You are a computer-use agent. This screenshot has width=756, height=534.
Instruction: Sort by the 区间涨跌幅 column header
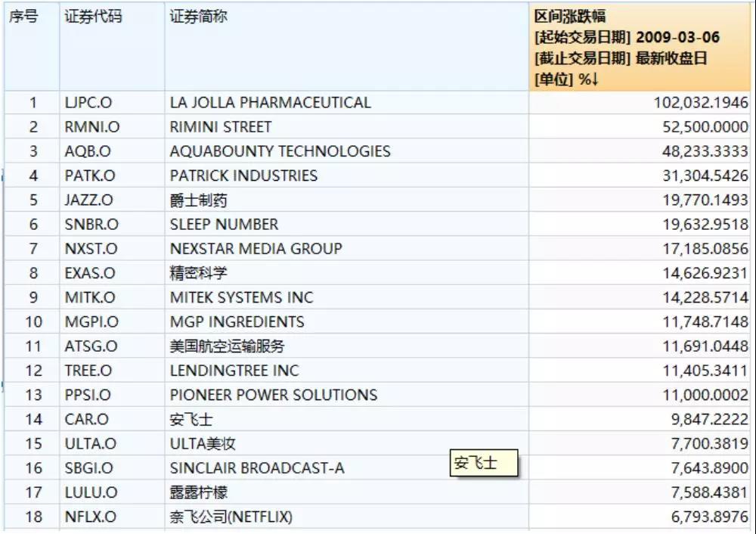(640, 47)
